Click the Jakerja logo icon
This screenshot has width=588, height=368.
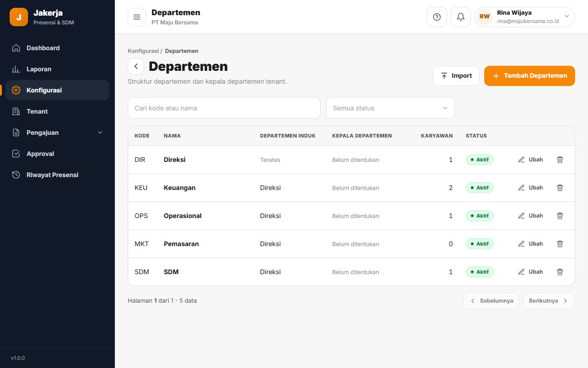tap(19, 17)
